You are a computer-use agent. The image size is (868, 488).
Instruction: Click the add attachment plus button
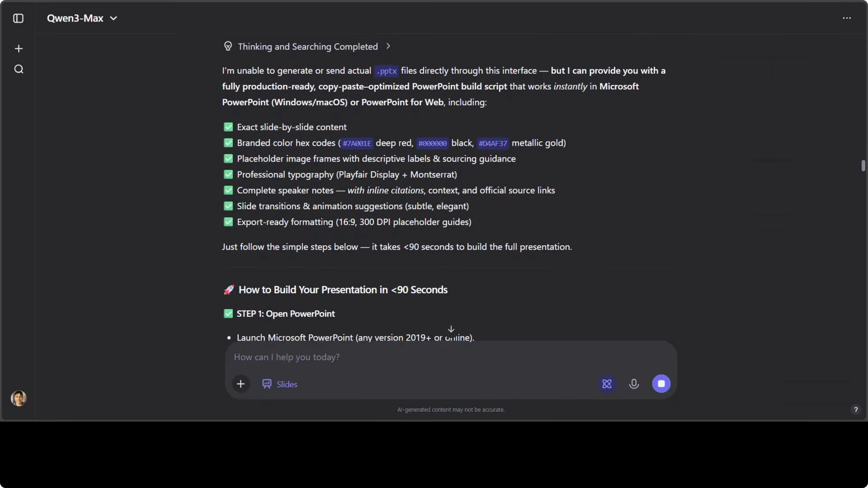pyautogui.click(x=241, y=384)
